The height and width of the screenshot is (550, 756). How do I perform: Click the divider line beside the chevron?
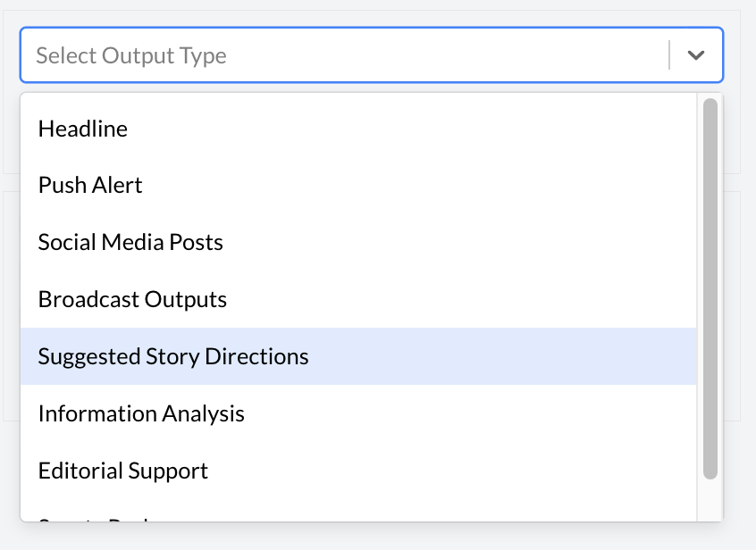pyautogui.click(x=669, y=55)
